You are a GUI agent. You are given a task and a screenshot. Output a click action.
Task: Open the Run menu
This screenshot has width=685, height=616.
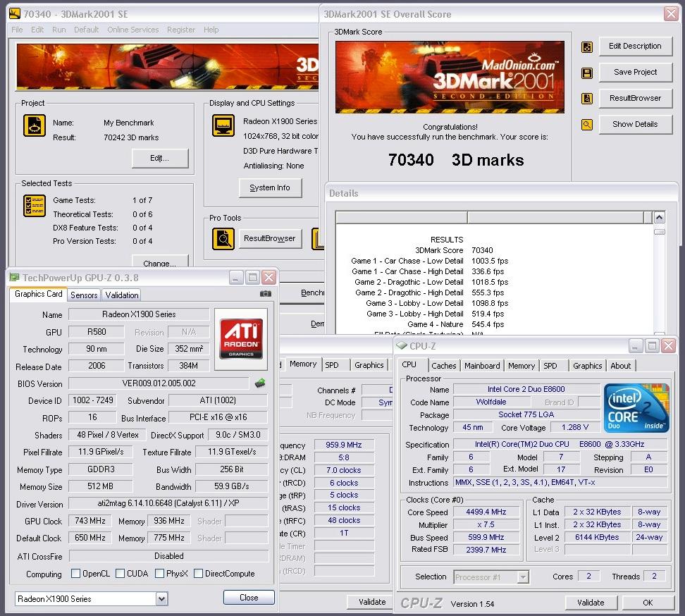point(59,30)
